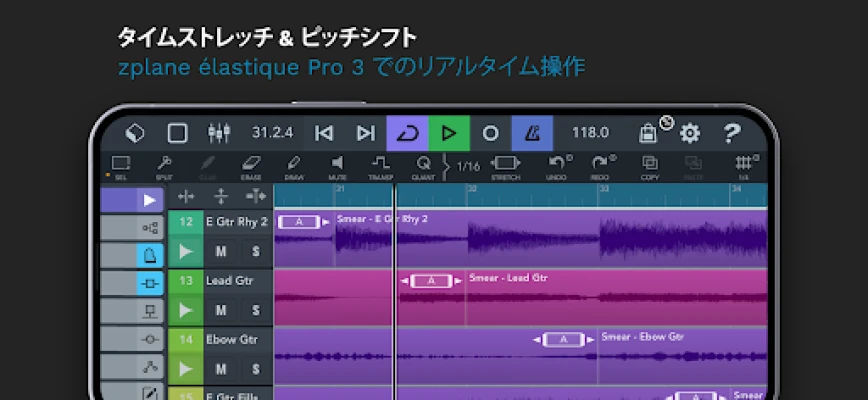Click the Transpose tool
Image resolution: width=868 pixels, height=400 pixels.
tap(380, 164)
